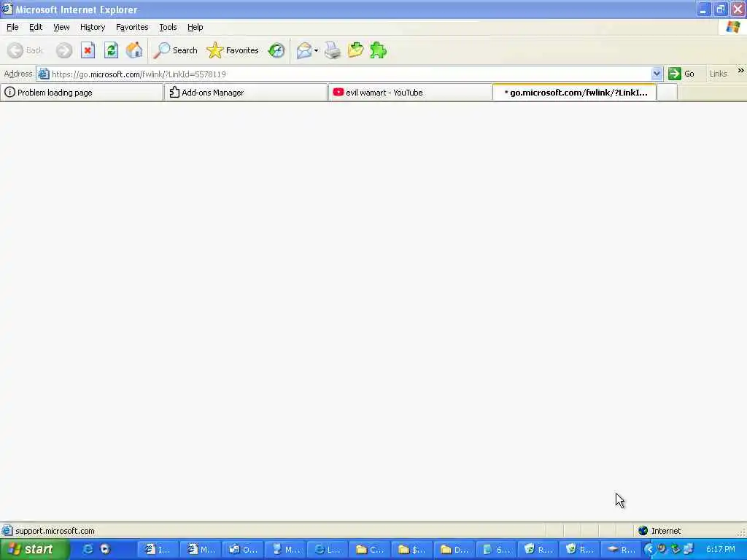Open the taskbar folder labeled C...

(370, 550)
